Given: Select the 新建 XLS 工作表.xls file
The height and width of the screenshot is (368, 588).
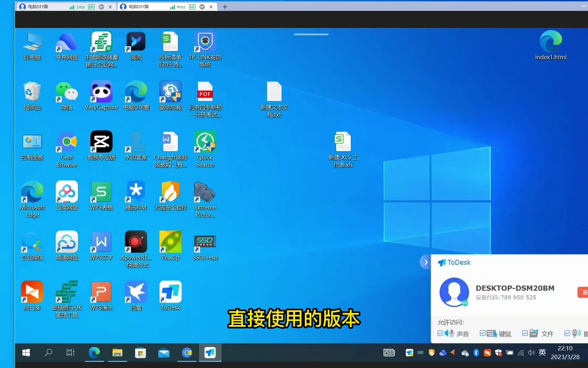Looking at the screenshot, I should coord(343,150).
